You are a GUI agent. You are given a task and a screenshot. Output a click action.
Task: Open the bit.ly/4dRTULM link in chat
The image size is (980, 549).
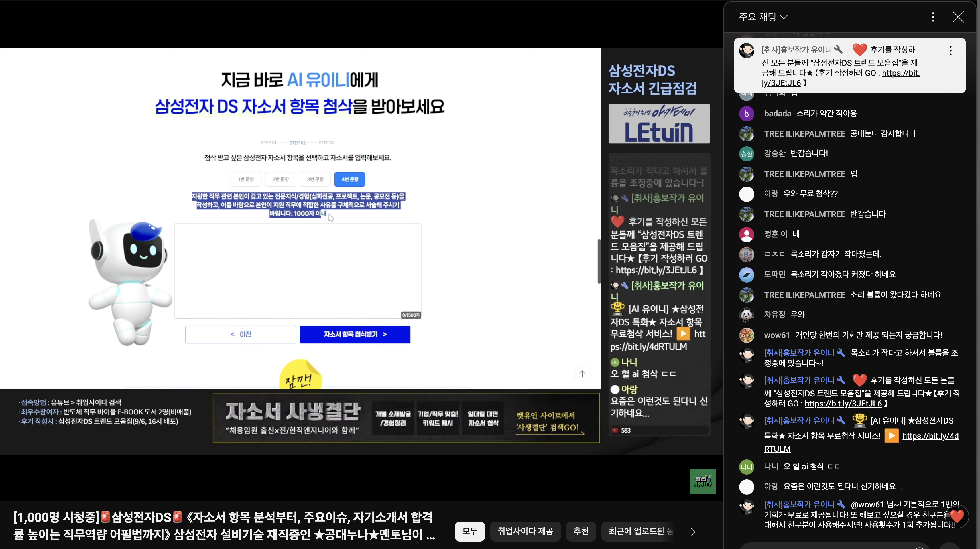tap(930, 436)
